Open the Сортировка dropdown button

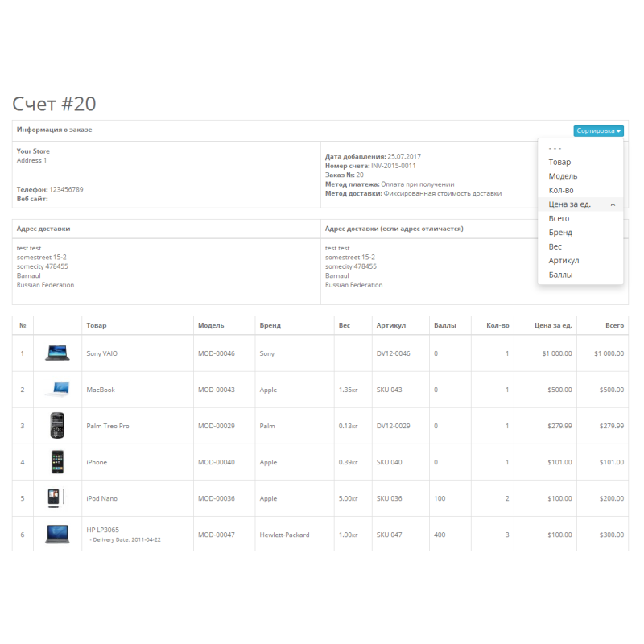tap(599, 130)
